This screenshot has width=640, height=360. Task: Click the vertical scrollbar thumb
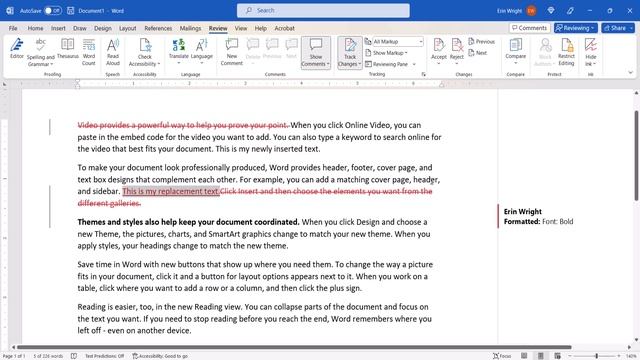[x=636, y=155]
